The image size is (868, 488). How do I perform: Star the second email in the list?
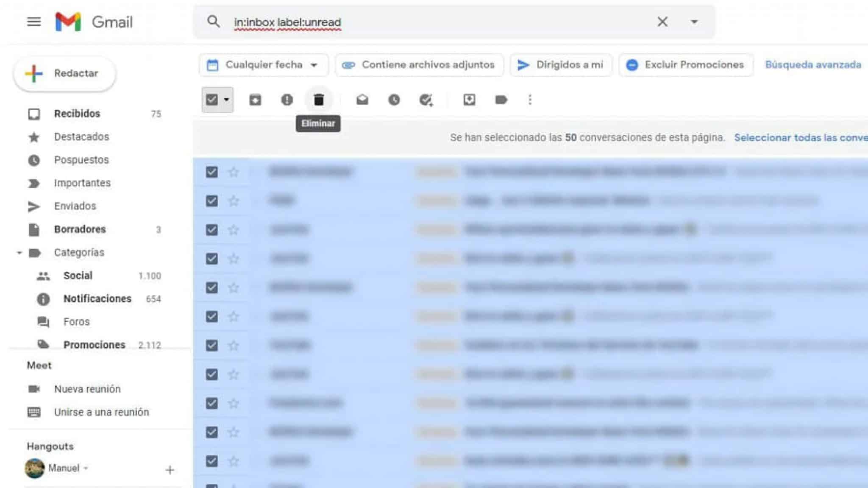tap(233, 201)
